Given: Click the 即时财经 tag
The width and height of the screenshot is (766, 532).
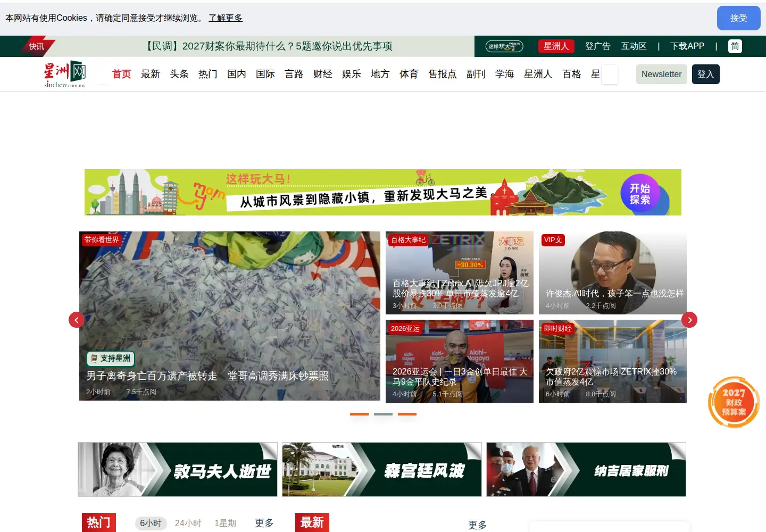Looking at the screenshot, I should pyautogui.click(x=558, y=328).
